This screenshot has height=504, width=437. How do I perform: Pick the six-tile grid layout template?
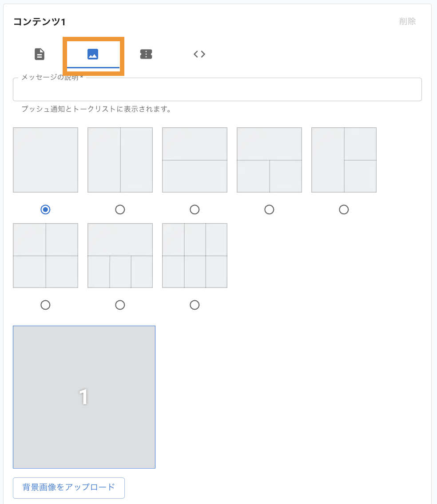195,255
